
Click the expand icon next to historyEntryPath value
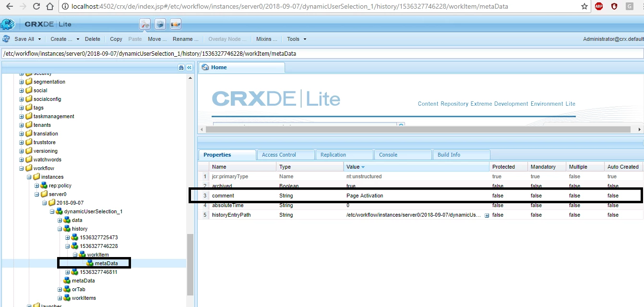[487, 215]
